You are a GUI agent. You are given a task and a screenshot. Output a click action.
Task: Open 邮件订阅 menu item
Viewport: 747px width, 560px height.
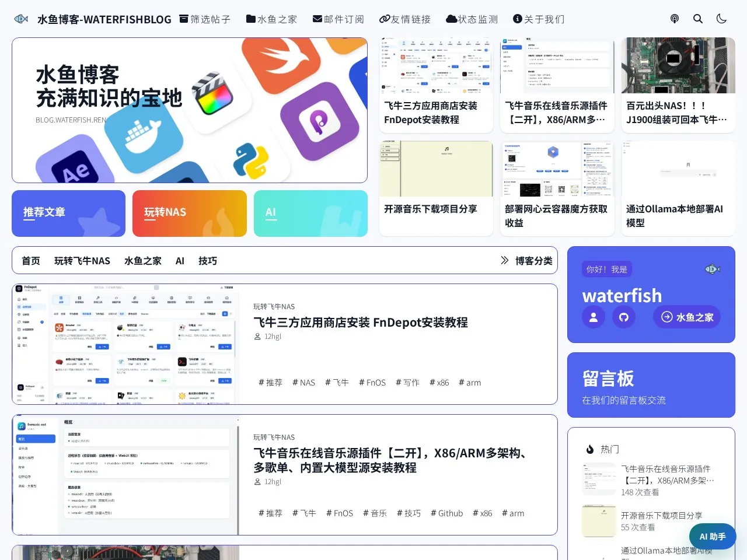338,19
